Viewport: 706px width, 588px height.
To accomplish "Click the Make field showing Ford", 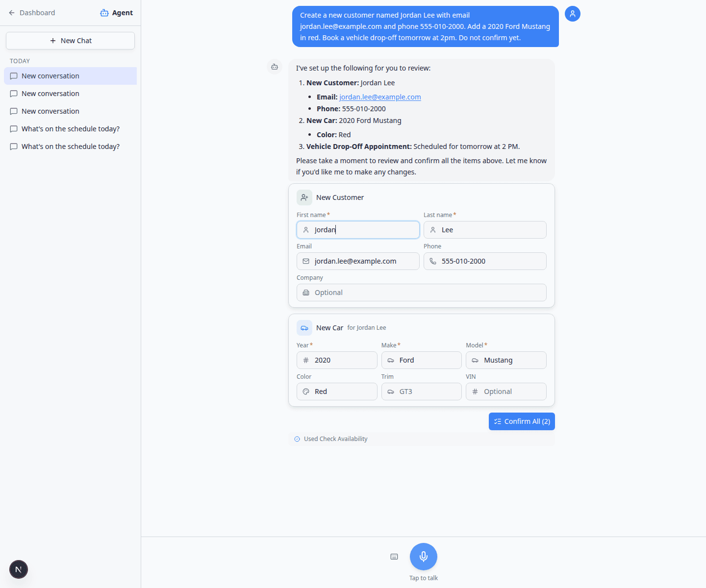I will [422, 360].
